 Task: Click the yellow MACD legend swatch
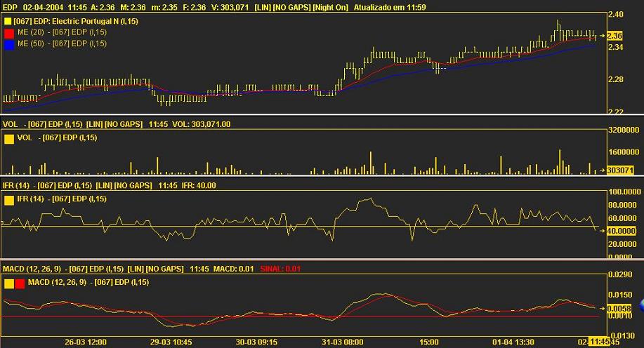(9, 283)
